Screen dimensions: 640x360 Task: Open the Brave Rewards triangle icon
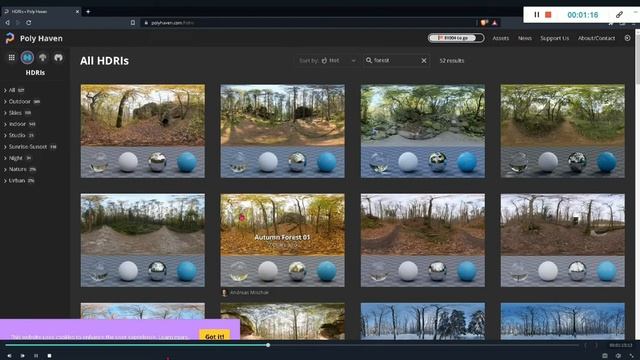click(494, 23)
